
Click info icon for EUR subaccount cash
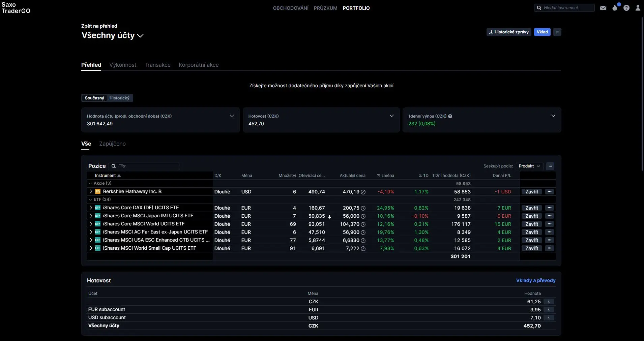(549, 310)
